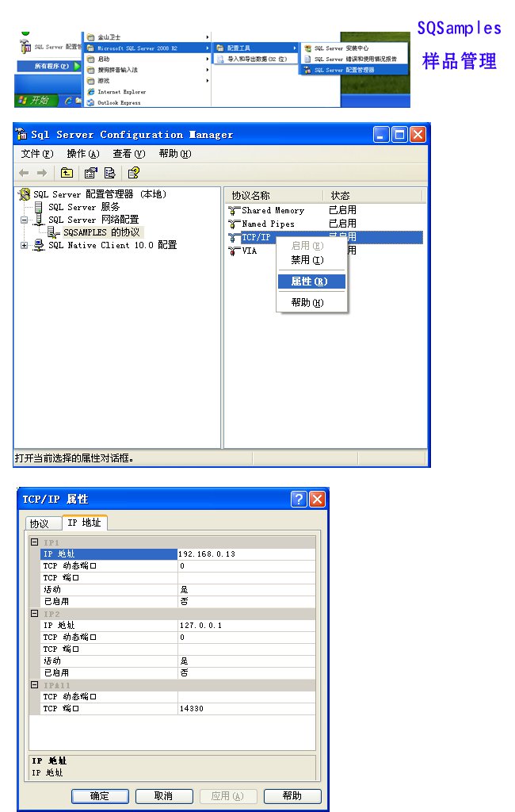
Task: Open the 文件(F) menu
Action: [37, 154]
